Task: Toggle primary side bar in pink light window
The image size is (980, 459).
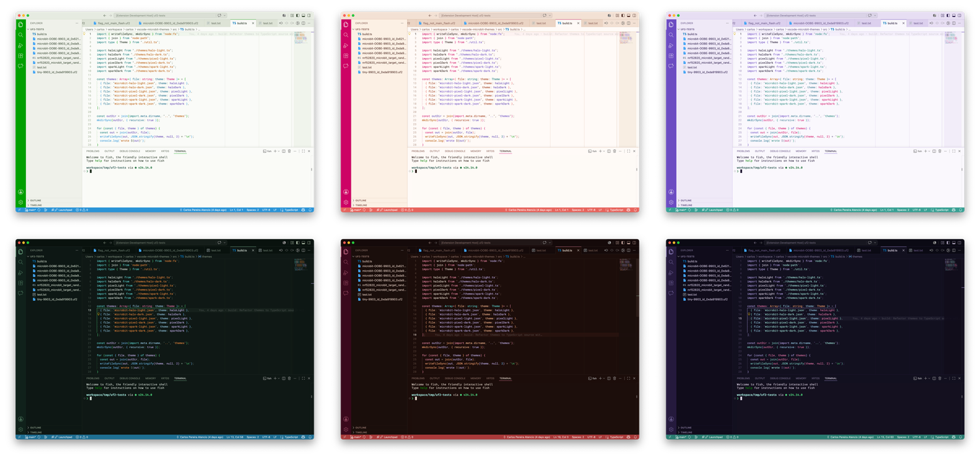Action: (x=623, y=16)
